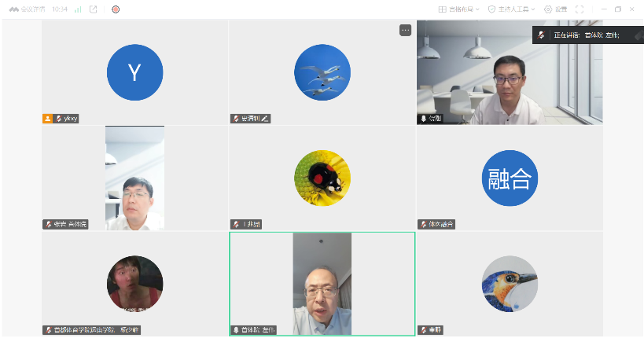Click the green network signal icon
The height and width of the screenshot is (338, 644).
coord(78,9)
